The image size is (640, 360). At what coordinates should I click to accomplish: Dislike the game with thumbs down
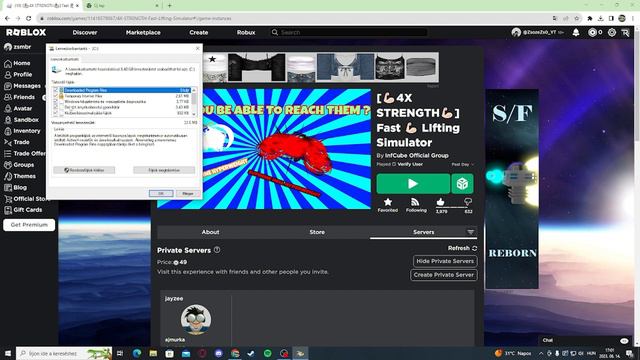pos(468,202)
